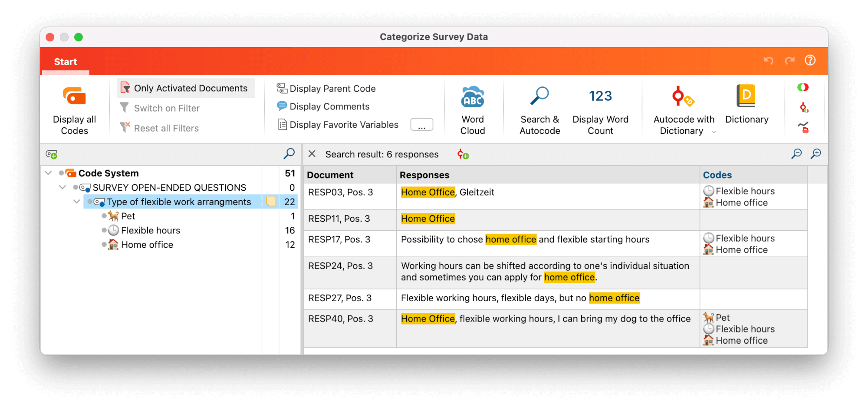The image size is (868, 408).
Task: Collapse the Code System tree
Action: 48,172
